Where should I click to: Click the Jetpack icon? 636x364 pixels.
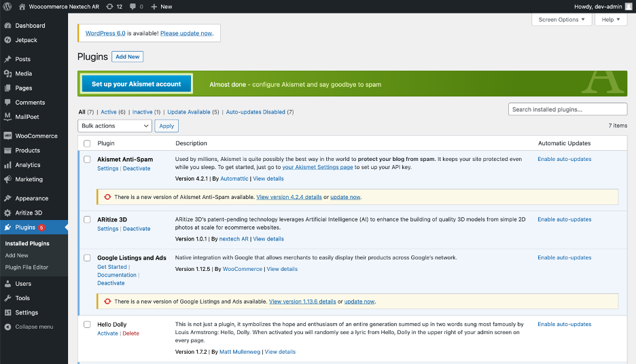coord(7,39)
